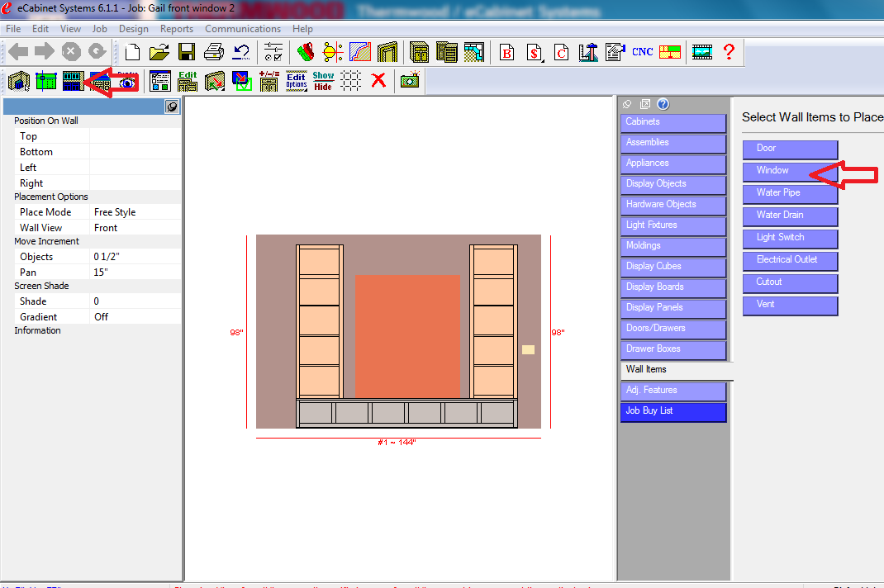This screenshot has width=884, height=588.
Task: Click the red question mark help icon
Action: (x=728, y=52)
